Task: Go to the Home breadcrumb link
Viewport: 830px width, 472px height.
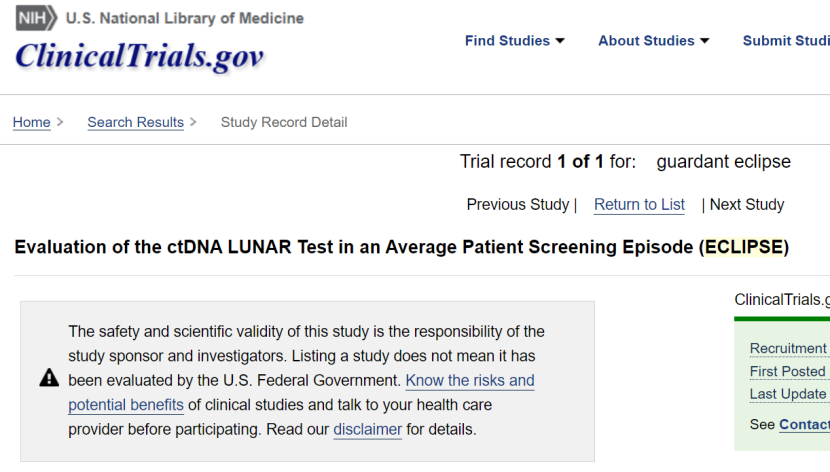Action: [31, 122]
